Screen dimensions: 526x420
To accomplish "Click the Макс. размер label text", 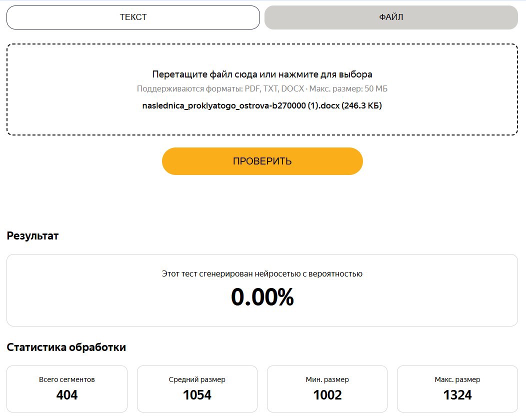I will click(457, 379).
